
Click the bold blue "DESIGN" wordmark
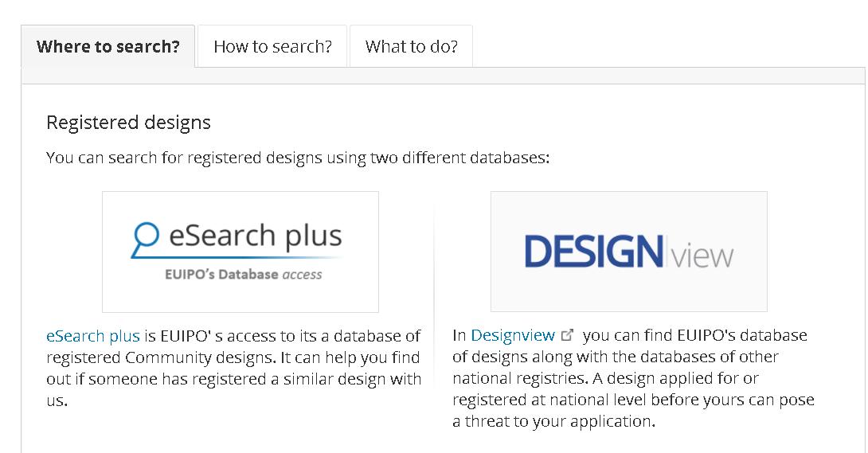[593, 252]
